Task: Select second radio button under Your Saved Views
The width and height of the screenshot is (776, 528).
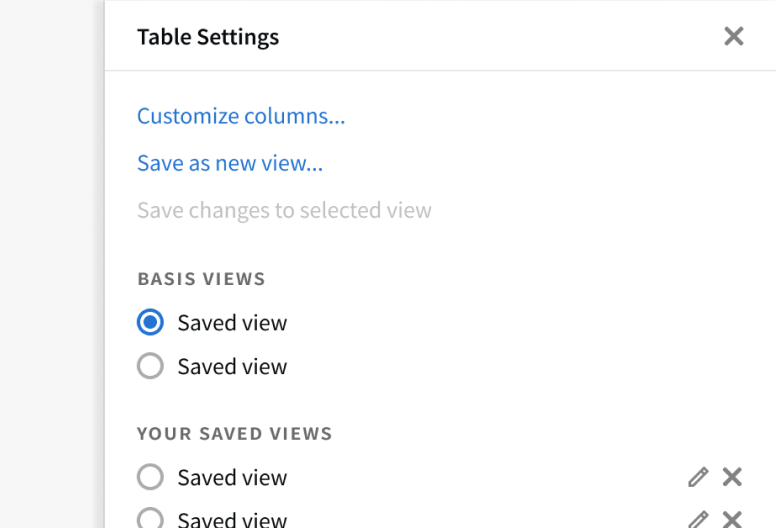Action: click(x=150, y=519)
